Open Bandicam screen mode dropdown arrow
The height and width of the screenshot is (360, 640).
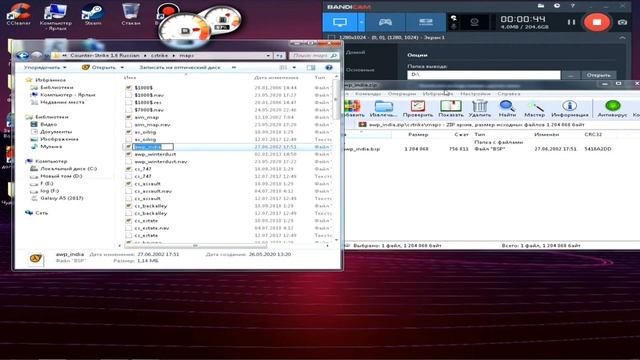[361, 22]
